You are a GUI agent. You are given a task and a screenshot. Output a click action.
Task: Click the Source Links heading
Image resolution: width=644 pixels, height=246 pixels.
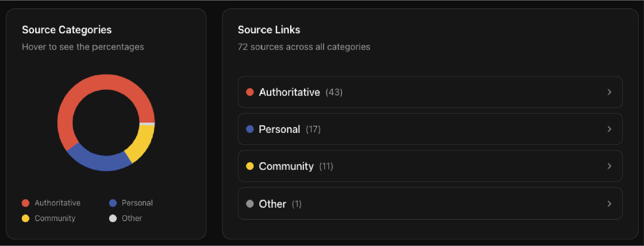[269, 30]
